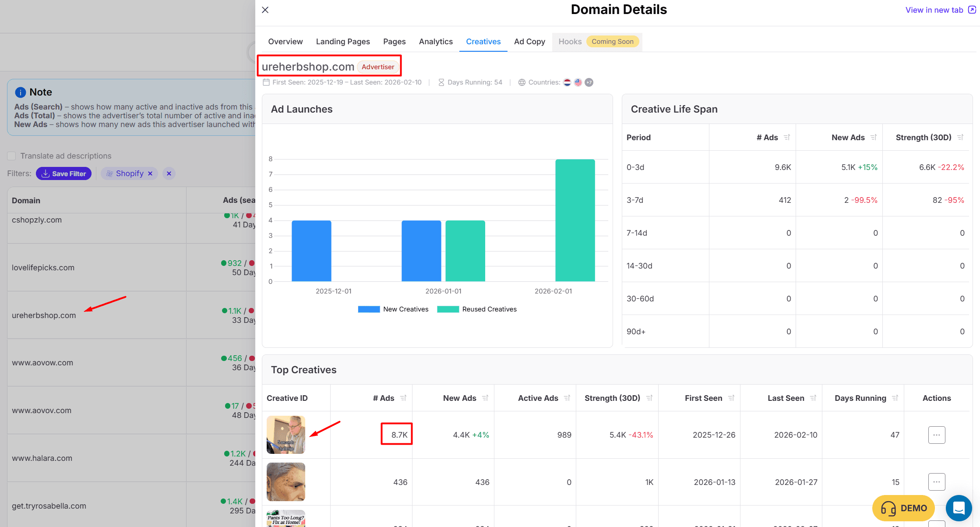Sort Creative Life Span by Strength (30D)

pos(960,138)
